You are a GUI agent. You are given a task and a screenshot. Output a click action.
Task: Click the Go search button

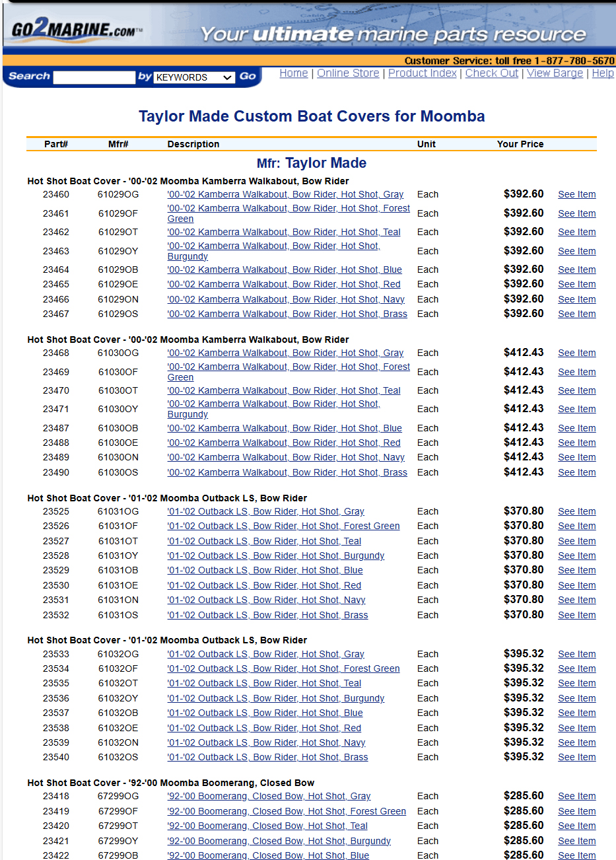point(248,77)
